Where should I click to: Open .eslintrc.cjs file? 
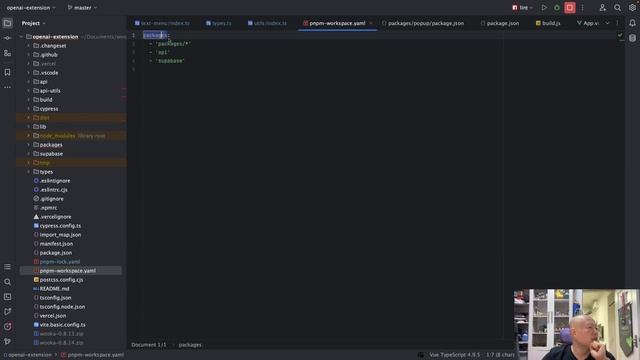[x=53, y=190]
